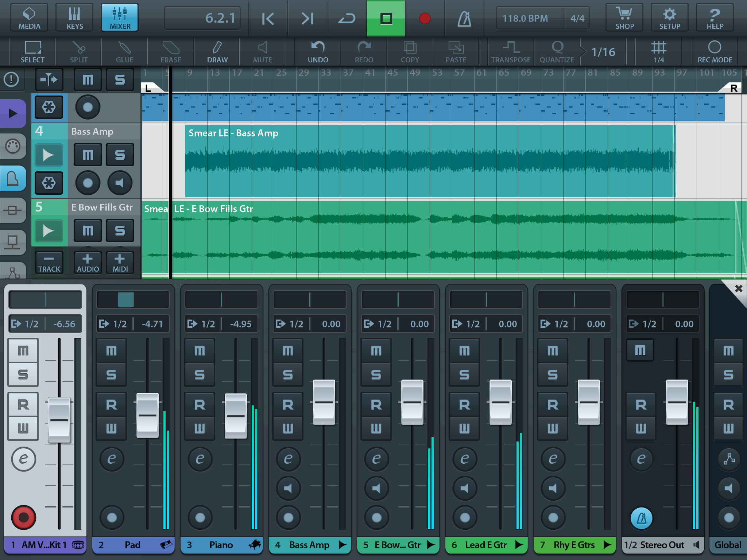
Task: Click the Undo arrow
Action: (318, 52)
